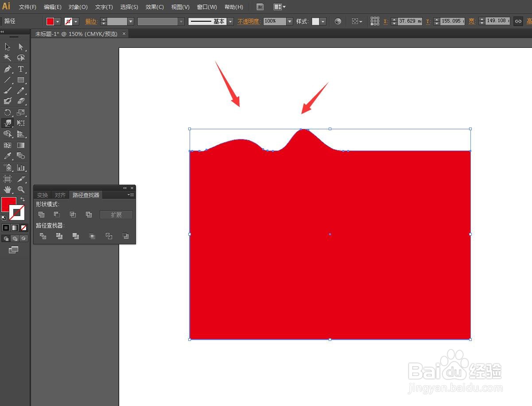The image size is (532, 406).
Task: Select the Pen tool
Action: [x=8, y=69]
